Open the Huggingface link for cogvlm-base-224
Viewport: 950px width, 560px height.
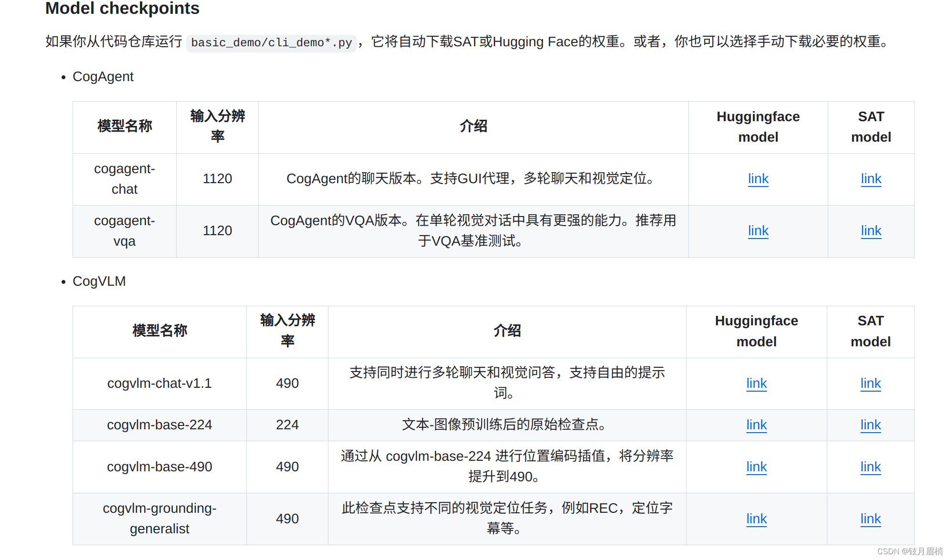(x=756, y=425)
